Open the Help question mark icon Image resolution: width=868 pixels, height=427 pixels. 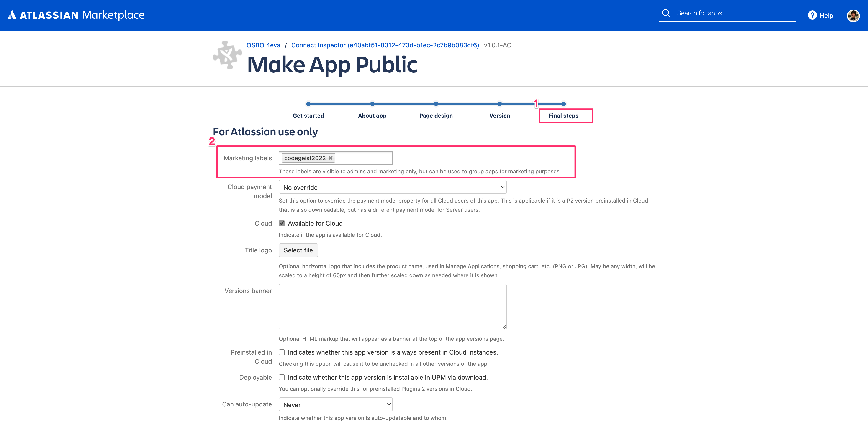pyautogui.click(x=812, y=15)
